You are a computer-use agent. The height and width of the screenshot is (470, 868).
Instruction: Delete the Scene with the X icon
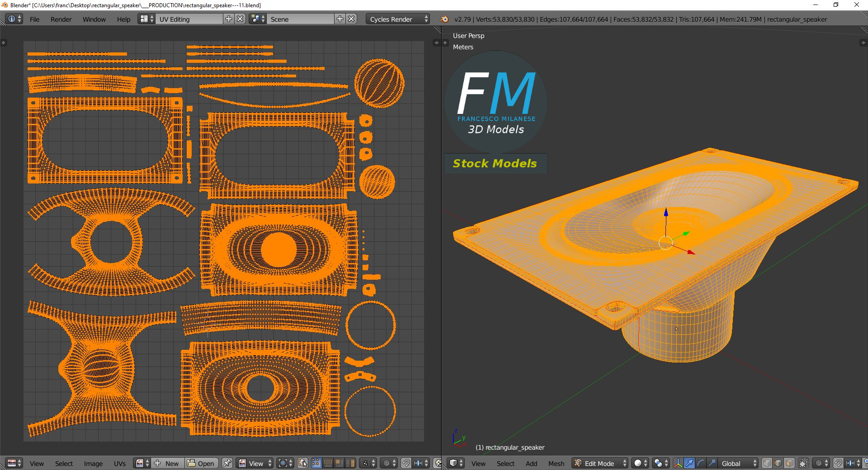(351, 19)
